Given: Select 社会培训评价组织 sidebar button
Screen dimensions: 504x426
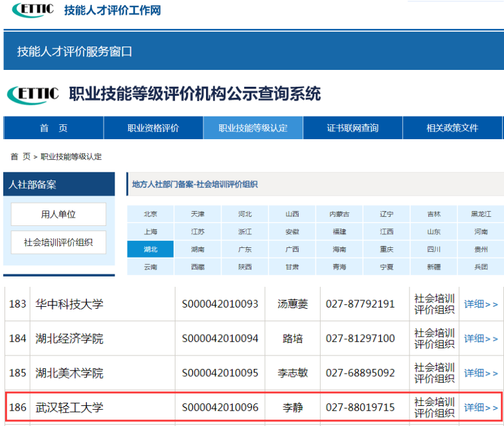Looking at the screenshot, I should pos(58,242).
